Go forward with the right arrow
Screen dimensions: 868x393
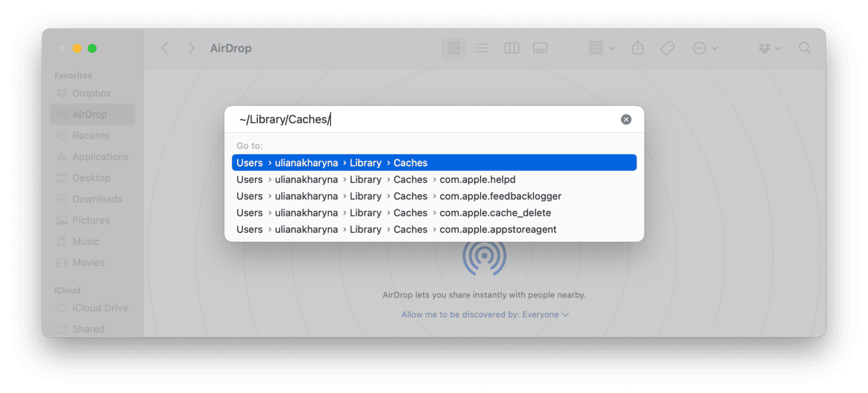pos(191,48)
